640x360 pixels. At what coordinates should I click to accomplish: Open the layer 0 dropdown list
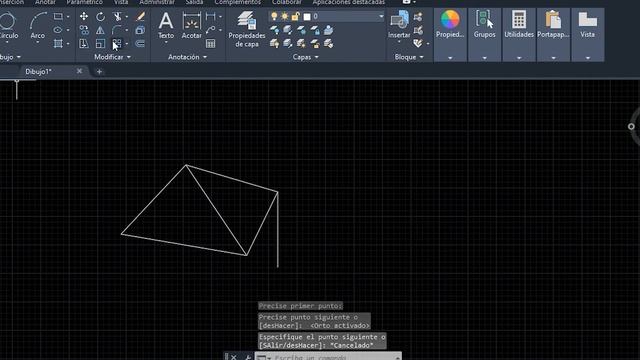click(x=381, y=16)
